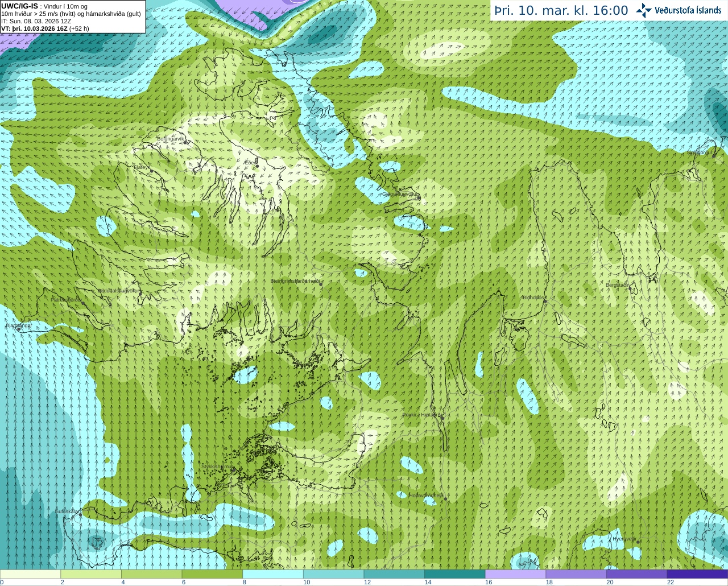Viewport: 728px width, 586px height.
Task: Click the legend value label '16'
Action: tap(489, 582)
